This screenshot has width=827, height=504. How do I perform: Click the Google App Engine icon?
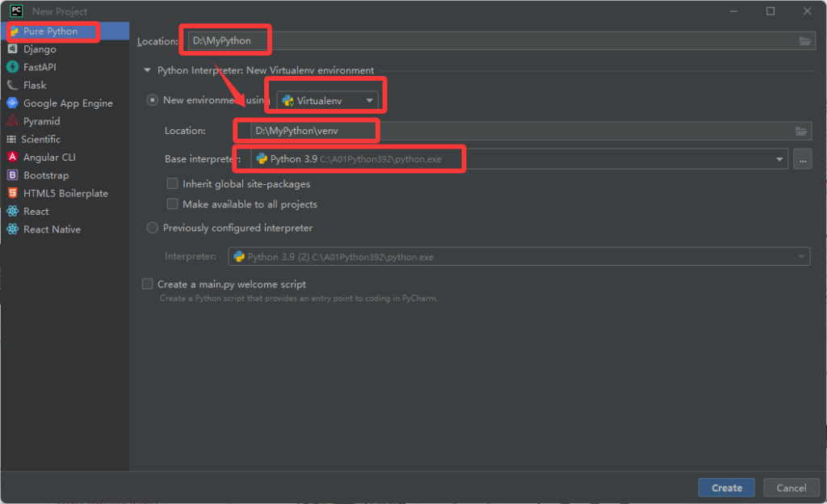pos(13,103)
